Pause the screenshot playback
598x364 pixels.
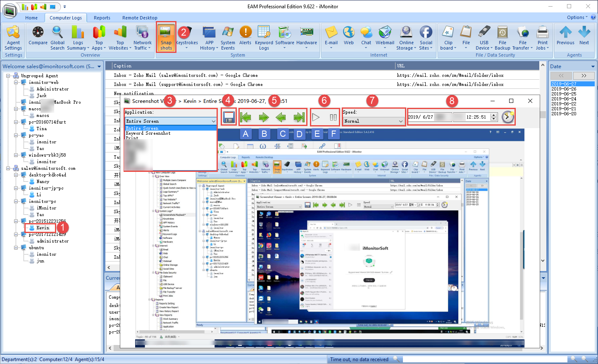(333, 117)
